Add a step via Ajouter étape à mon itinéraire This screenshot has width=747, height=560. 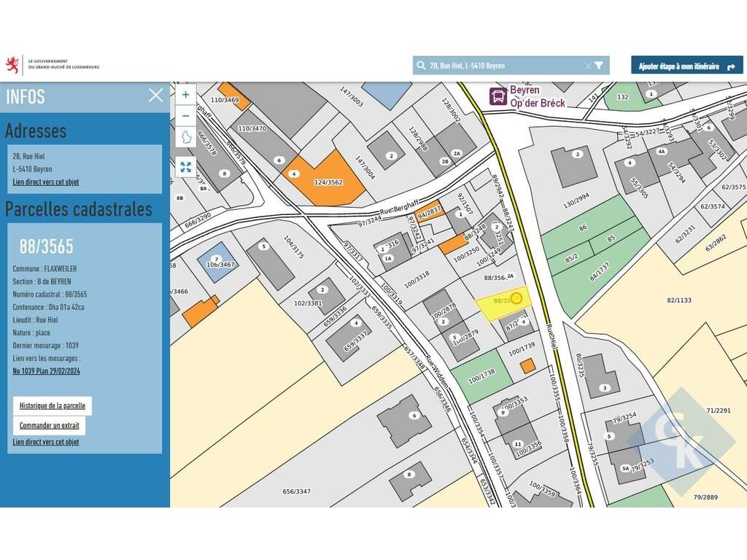click(x=686, y=66)
